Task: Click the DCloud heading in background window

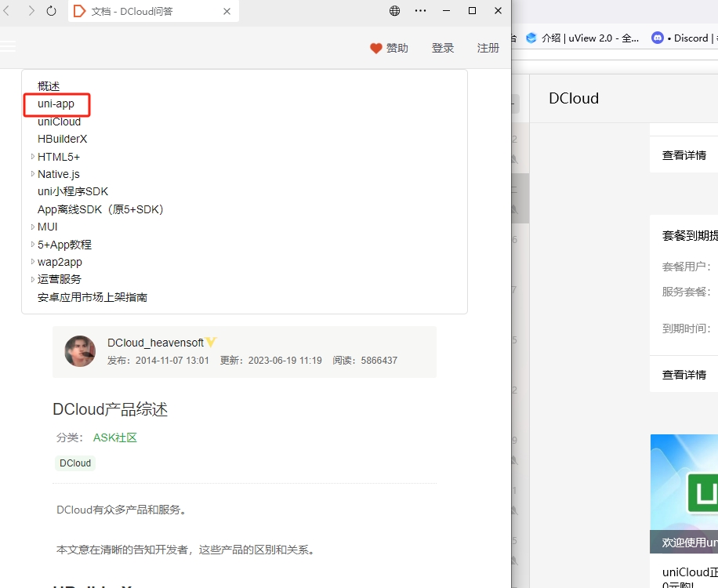Action: click(574, 99)
